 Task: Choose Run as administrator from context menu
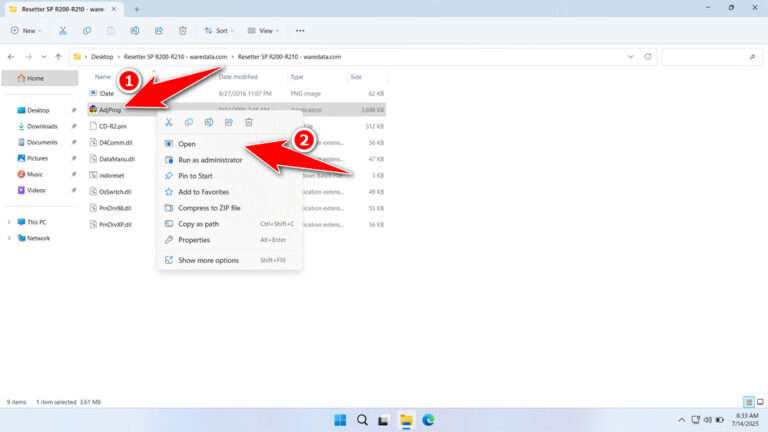click(x=209, y=160)
